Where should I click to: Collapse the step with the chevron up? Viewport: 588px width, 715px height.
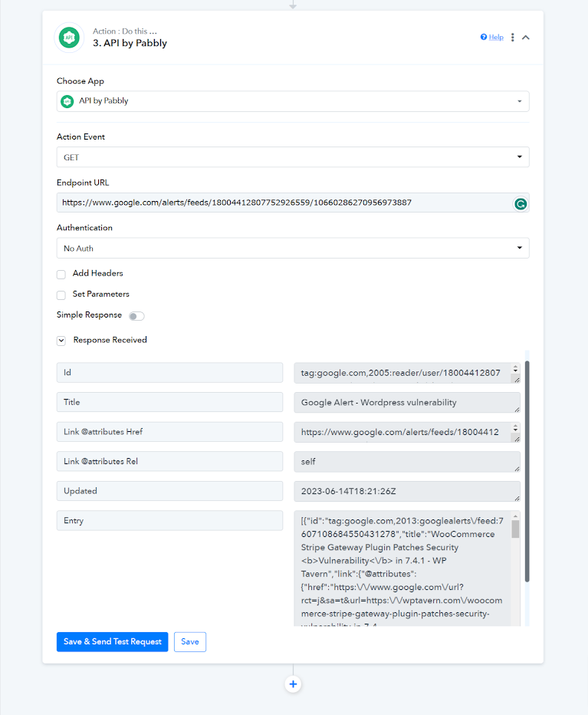[x=526, y=38]
